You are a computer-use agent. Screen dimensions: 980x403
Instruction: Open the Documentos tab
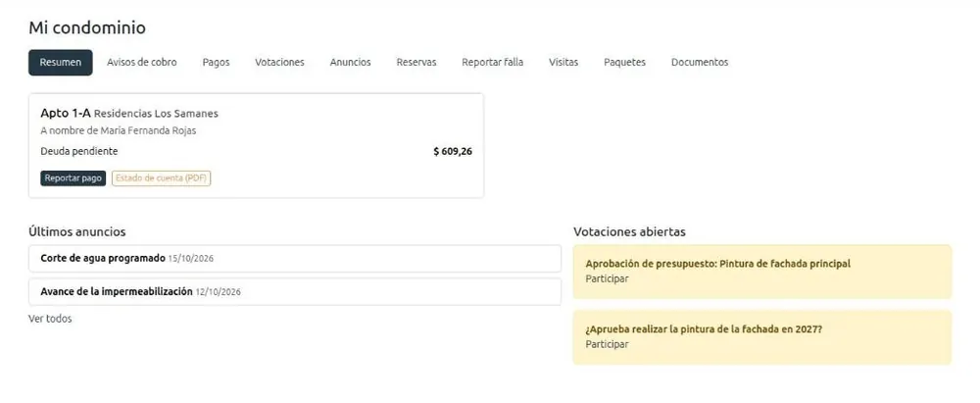700,63
